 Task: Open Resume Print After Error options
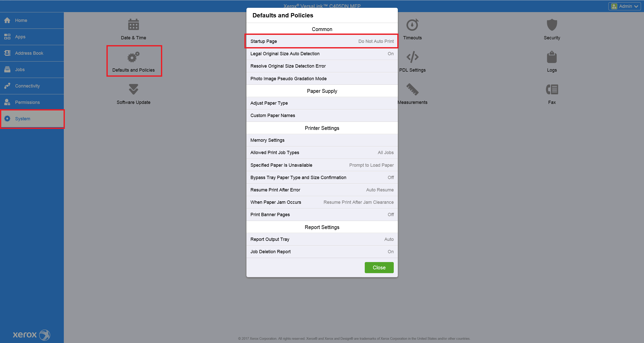322,190
